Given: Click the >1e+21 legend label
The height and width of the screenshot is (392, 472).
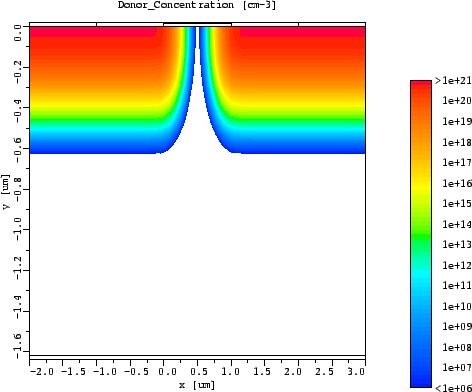Looking at the screenshot, I should point(453,81).
